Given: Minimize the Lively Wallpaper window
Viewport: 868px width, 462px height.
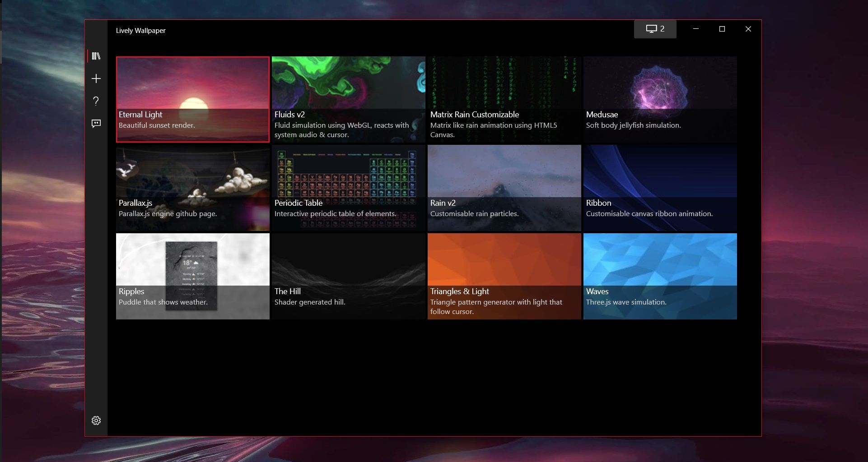Looking at the screenshot, I should [696, 29].
